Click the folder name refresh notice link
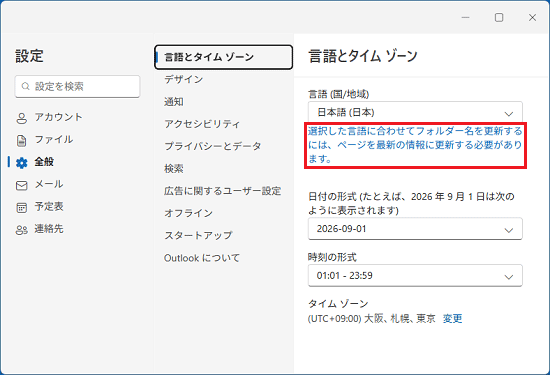 (415, 145)
